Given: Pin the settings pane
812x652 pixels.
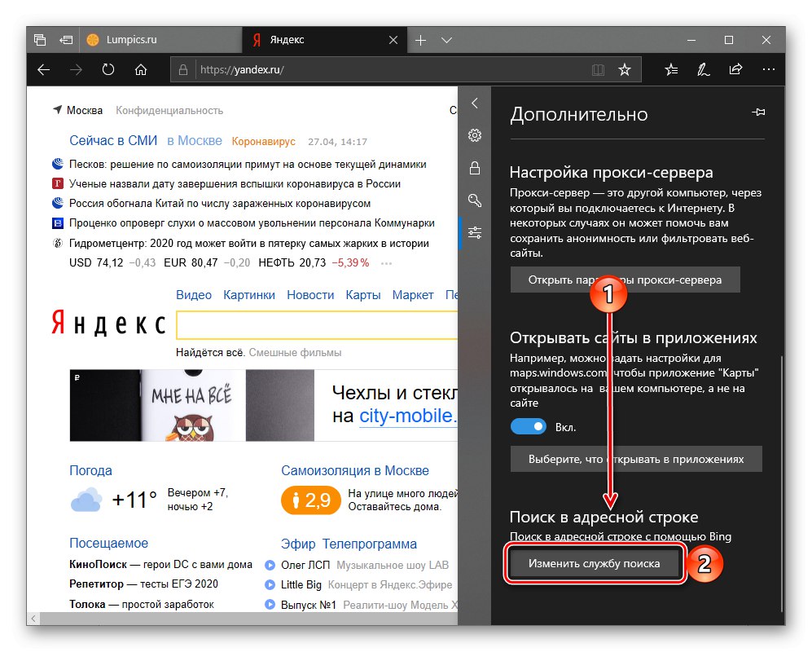Looking at the screenshot, I should [759, 112].
